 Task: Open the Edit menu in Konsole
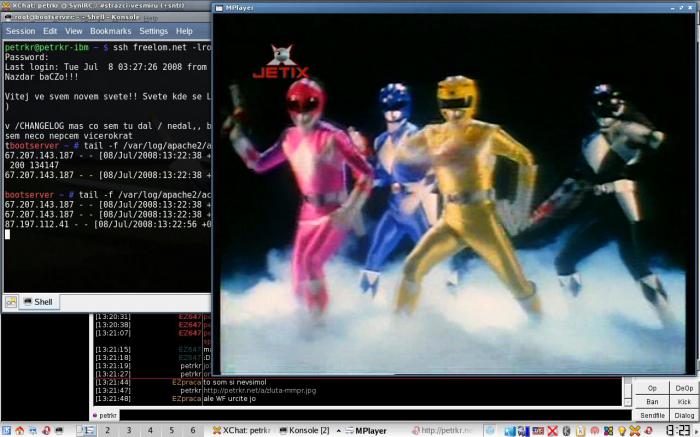[50, 31]
